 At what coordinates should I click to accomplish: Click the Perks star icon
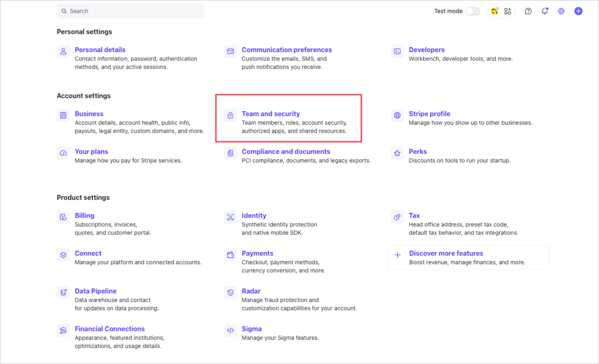coord(397,153)
